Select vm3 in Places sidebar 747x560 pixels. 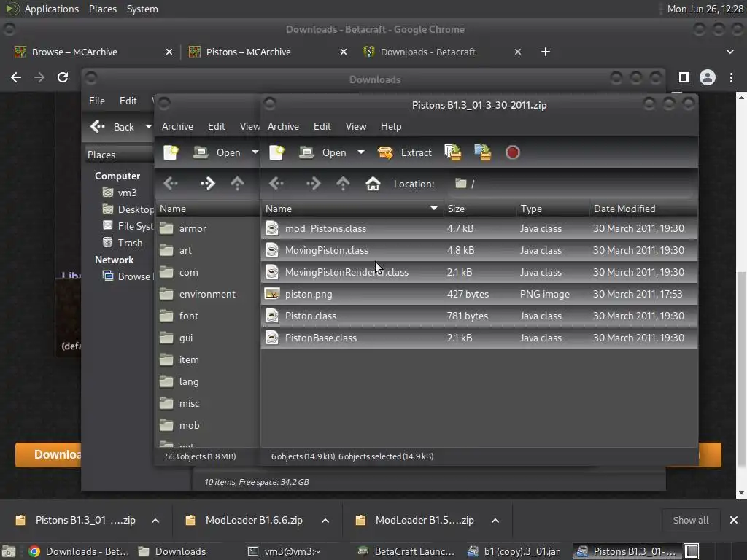click(x=120, y=192)
